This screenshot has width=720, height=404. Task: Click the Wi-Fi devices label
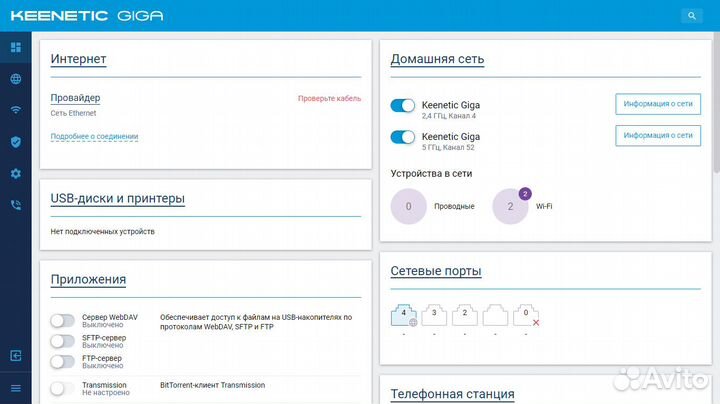click(544, 207)
